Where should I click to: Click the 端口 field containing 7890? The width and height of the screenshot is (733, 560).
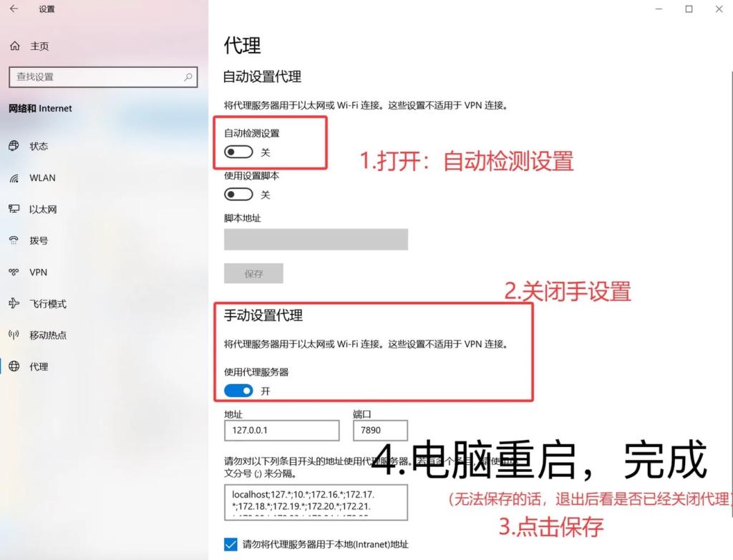[x=380, y=430]
